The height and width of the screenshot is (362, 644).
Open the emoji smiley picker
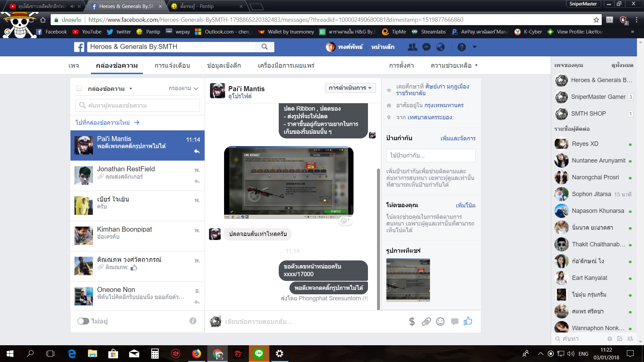pyautogui.click(x=440, y=322)
